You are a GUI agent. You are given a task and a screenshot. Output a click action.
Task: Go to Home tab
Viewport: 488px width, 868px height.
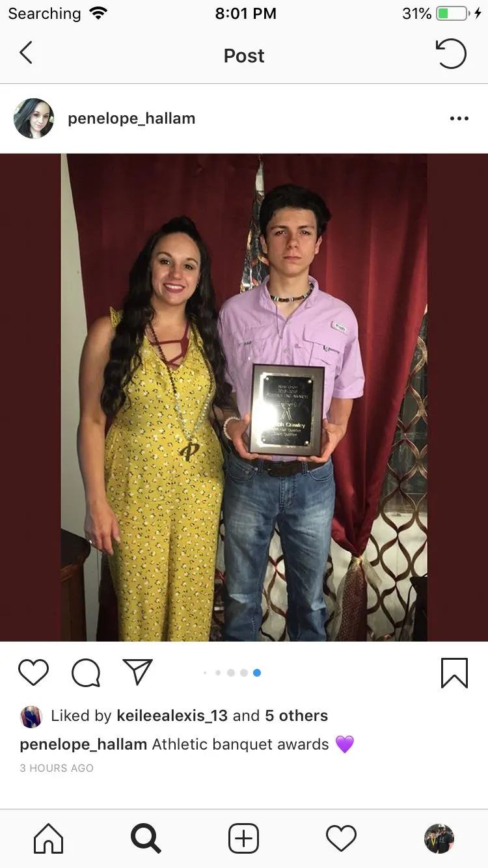[49, 838]
